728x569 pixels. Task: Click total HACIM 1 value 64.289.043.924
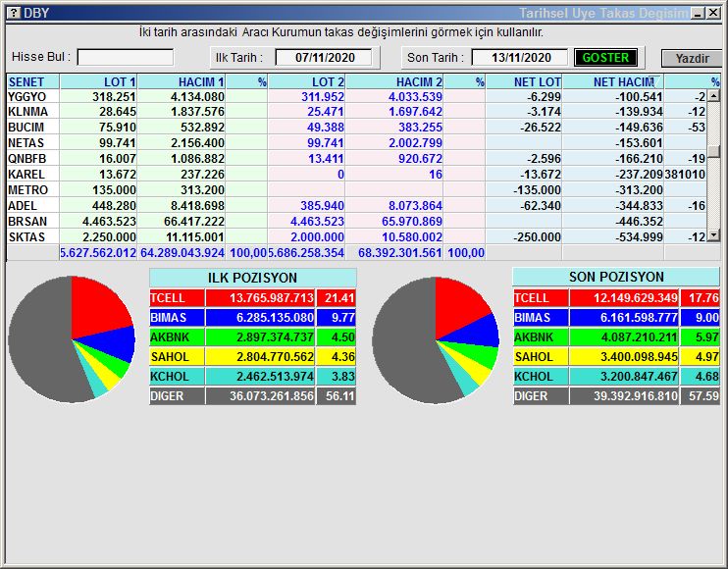(182, 253)
